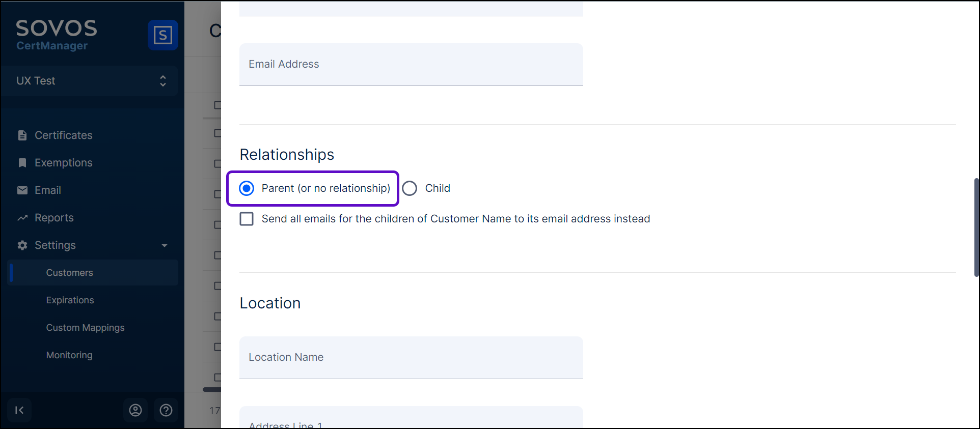Image resolution: width=980 pixels, height=429 pixels.
Task: Click the Reports trend chart icon
Action: (x=22, y=218)
